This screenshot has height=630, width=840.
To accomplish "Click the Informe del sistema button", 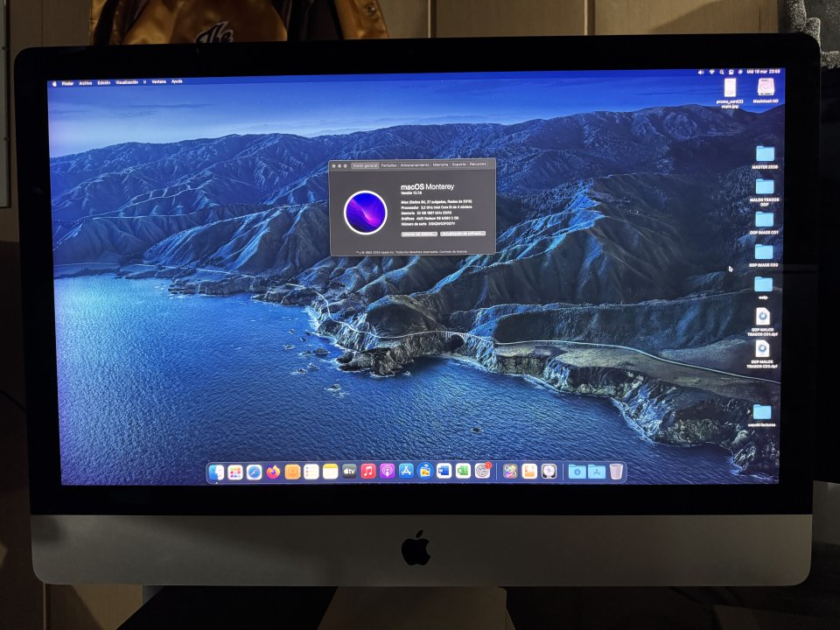I will click(x=420, y=234).
